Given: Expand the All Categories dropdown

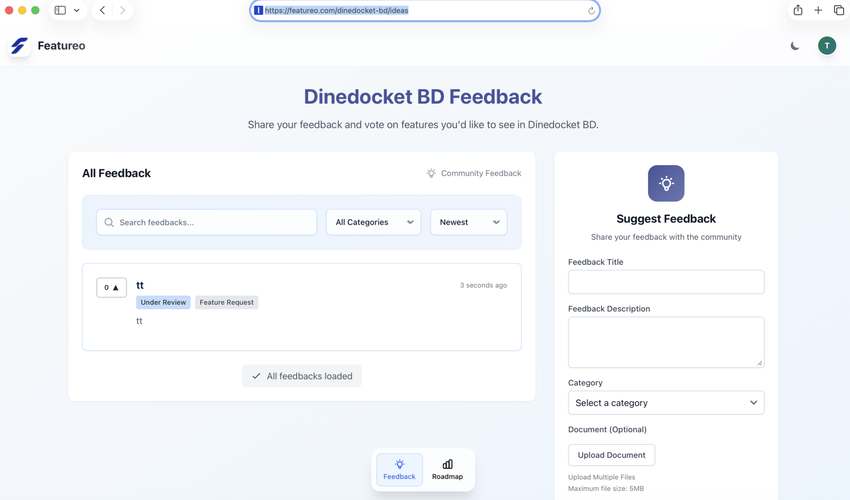Looking at the screenshot, I should pyautogui.click(x=373, y=222).
